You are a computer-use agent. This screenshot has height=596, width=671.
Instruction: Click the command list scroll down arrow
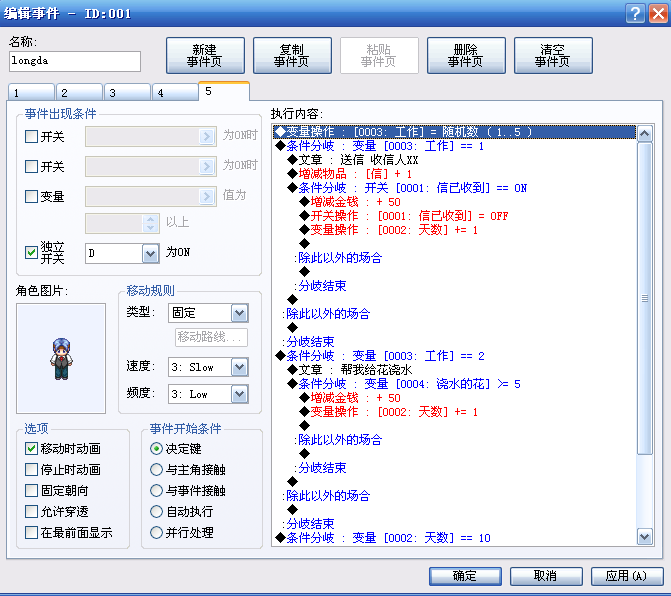tap(644, 536)
